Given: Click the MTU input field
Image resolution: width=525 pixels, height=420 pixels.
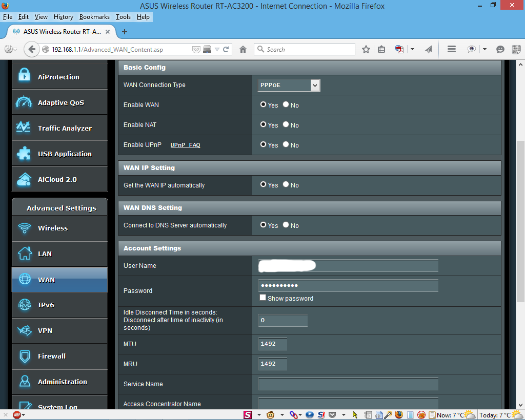Looking at the screenshot, I should click(273, 344).
